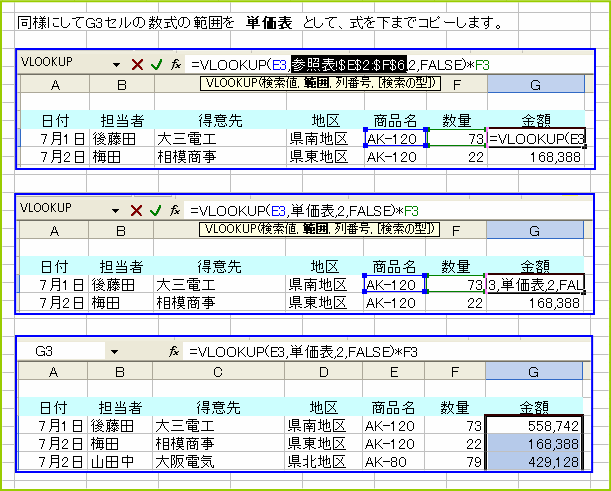
Task: Select column header G in the 単価表 editing screenshot
Action: click(x=535, y=231)
